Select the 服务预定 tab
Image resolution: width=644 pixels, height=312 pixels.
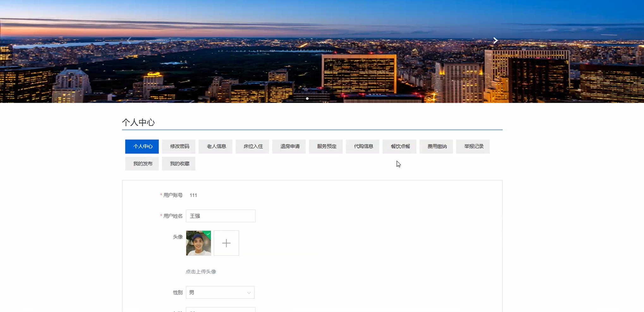(x=326, y=147)
